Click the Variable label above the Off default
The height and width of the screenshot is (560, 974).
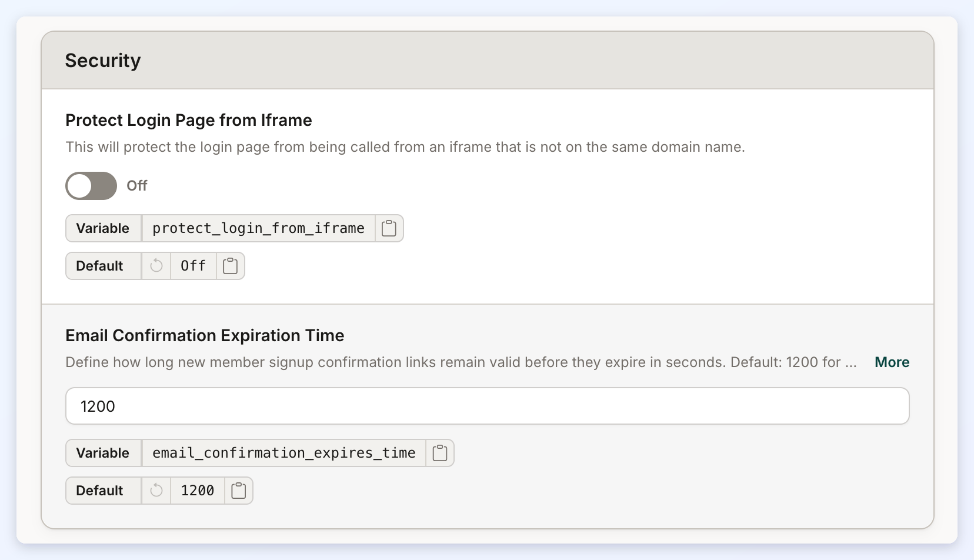[103, 228]
